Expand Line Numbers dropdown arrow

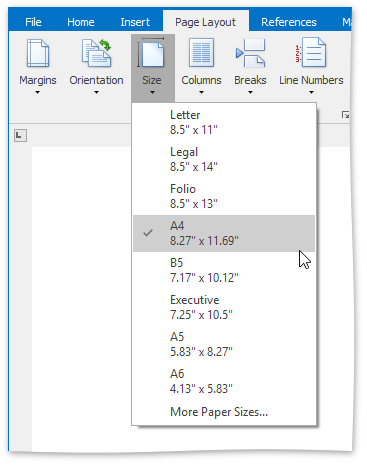pos(311,93)
